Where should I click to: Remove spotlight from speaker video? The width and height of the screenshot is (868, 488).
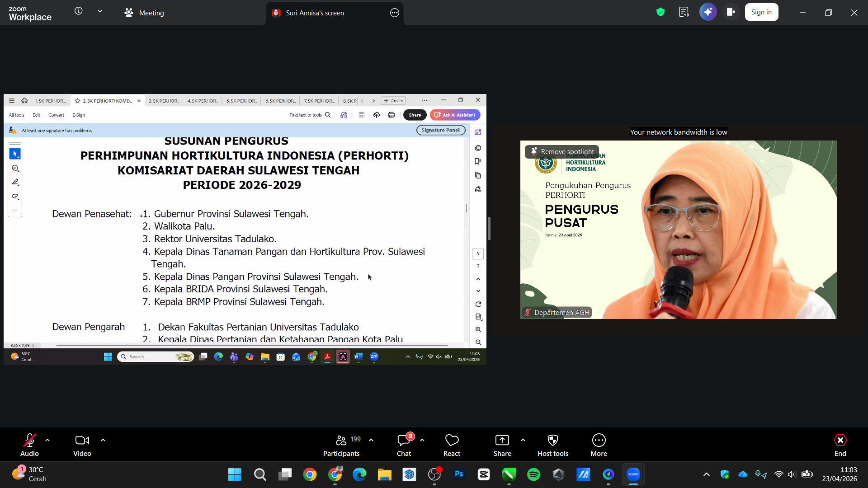(562, 152)
